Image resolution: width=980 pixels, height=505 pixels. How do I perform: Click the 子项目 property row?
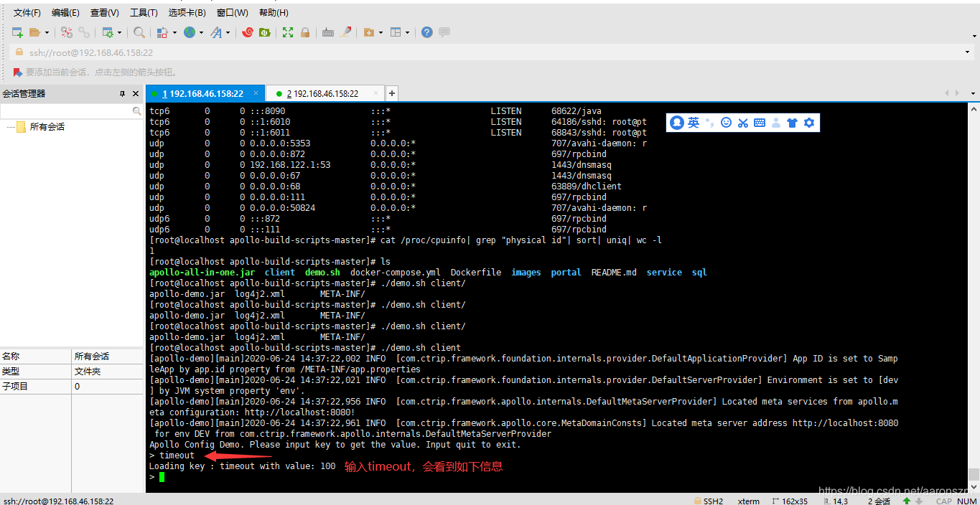tap(72, 387)
